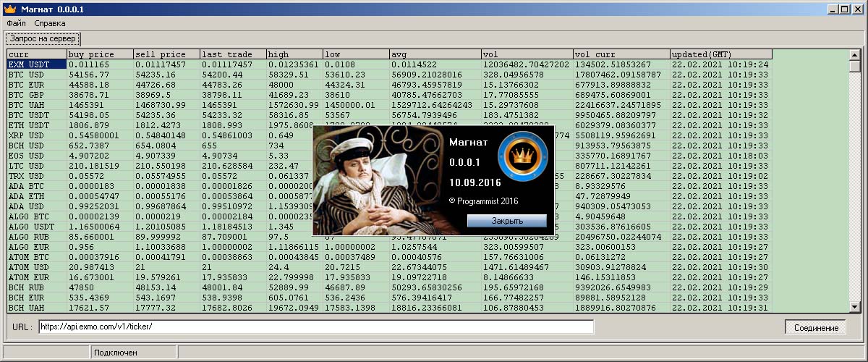
Task: Select the BCH UAH row
Action: [x=36, y=308]
